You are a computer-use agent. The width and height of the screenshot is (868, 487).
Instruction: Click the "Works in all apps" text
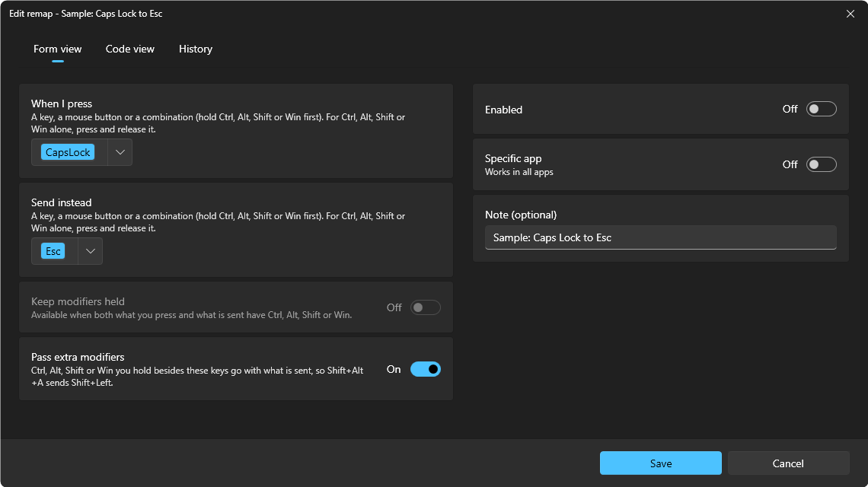point(519,172)
